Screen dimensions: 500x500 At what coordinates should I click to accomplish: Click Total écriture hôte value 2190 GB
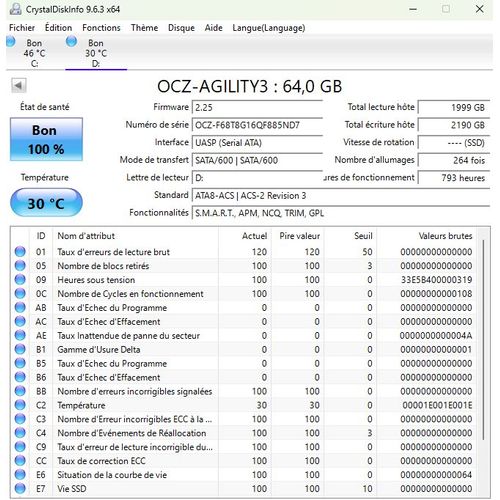pos(454,125)
